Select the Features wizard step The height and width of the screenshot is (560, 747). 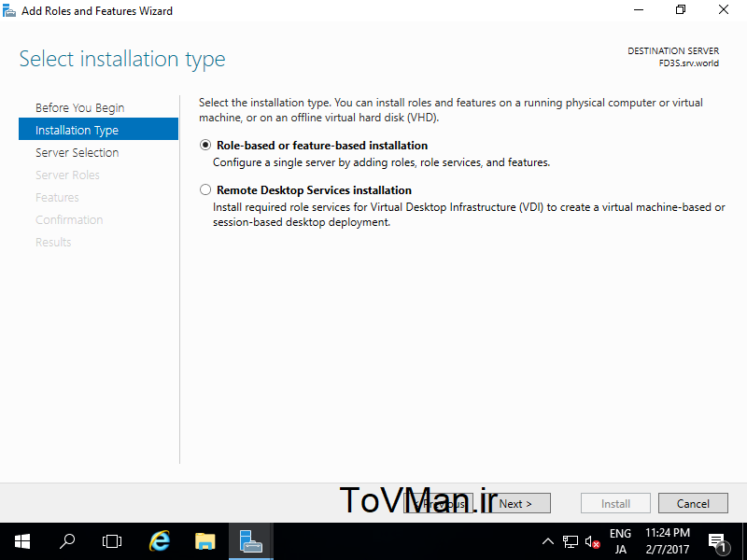(57, 198)
